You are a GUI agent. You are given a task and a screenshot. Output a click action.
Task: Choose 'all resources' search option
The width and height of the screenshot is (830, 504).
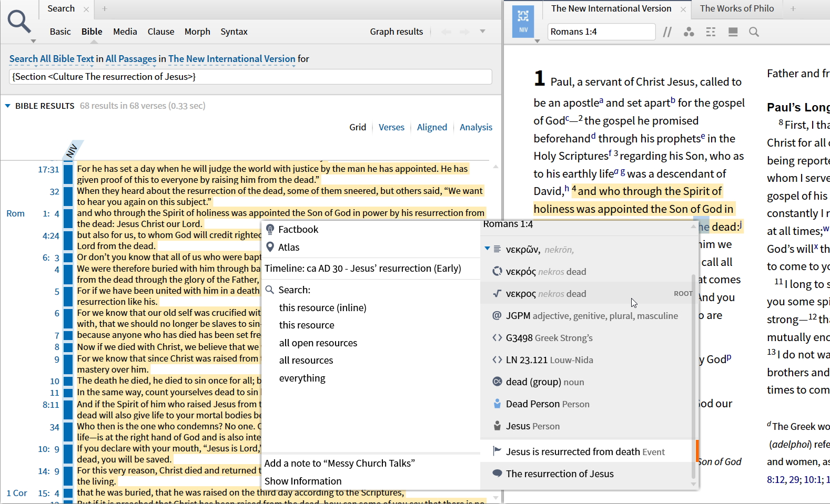tap(306, 360)
